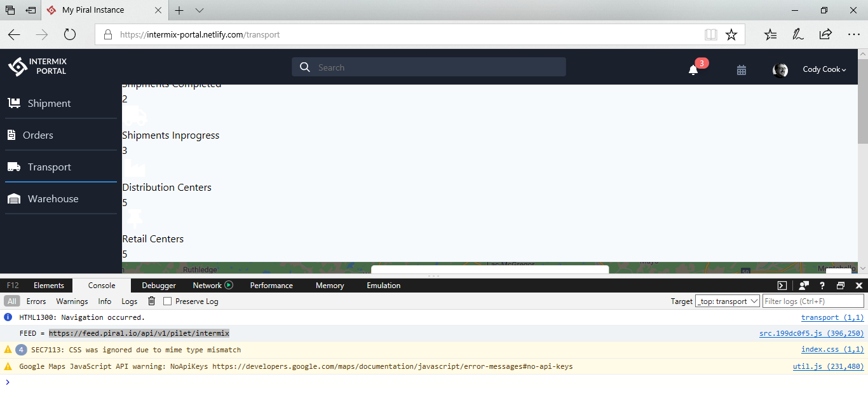Screen dimensions: 868x400
Task: Open DevTools help with the question mark icon
Action: coord(822,285)
